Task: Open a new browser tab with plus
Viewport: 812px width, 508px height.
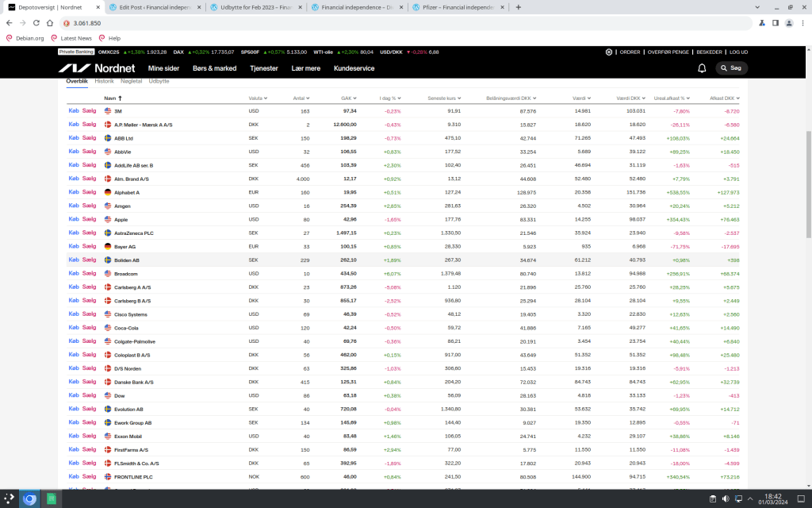Action: pos(519,7)
